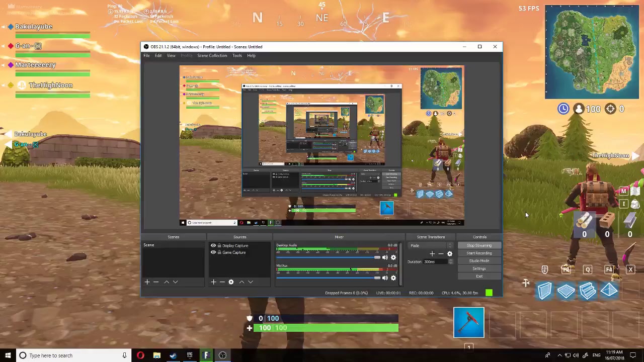644x362 pixels.
Task: Open File Explorer from taskbar
Action: [157, 355]
